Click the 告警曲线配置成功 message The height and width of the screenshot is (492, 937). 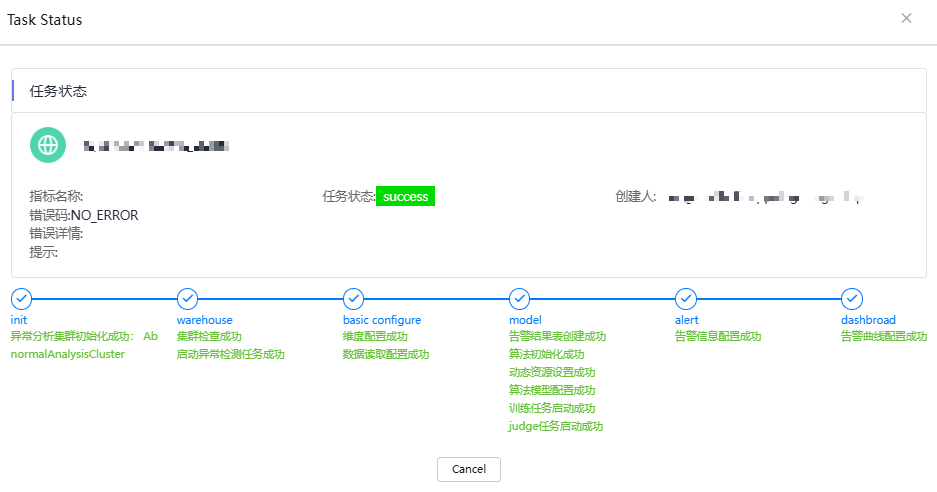tap(883, 337)
